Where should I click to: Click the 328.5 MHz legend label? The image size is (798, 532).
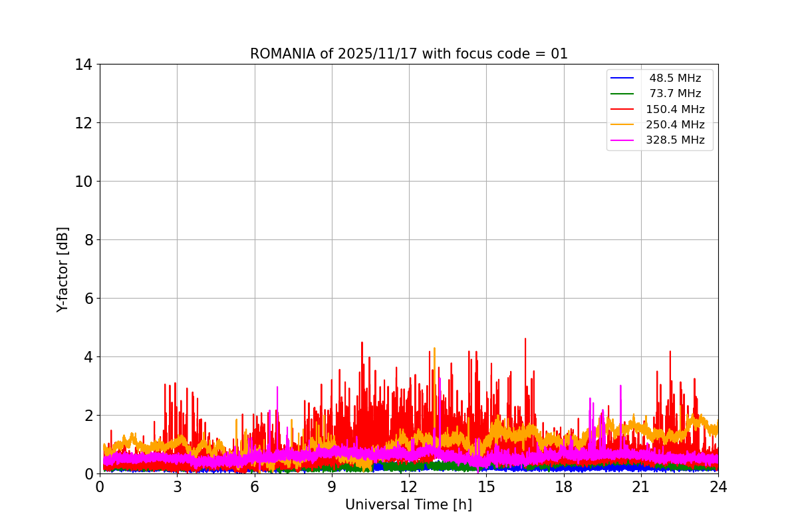[675, 140]
